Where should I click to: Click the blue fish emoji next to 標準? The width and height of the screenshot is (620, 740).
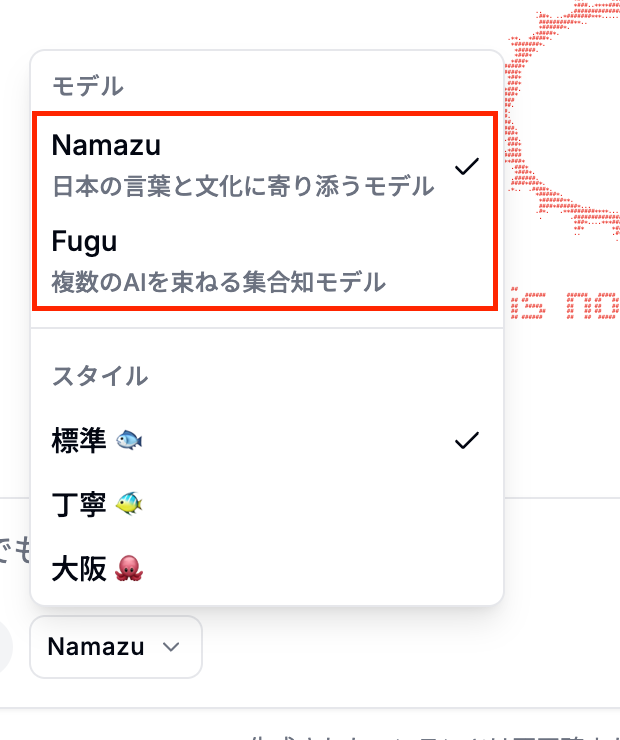(129, 440)
